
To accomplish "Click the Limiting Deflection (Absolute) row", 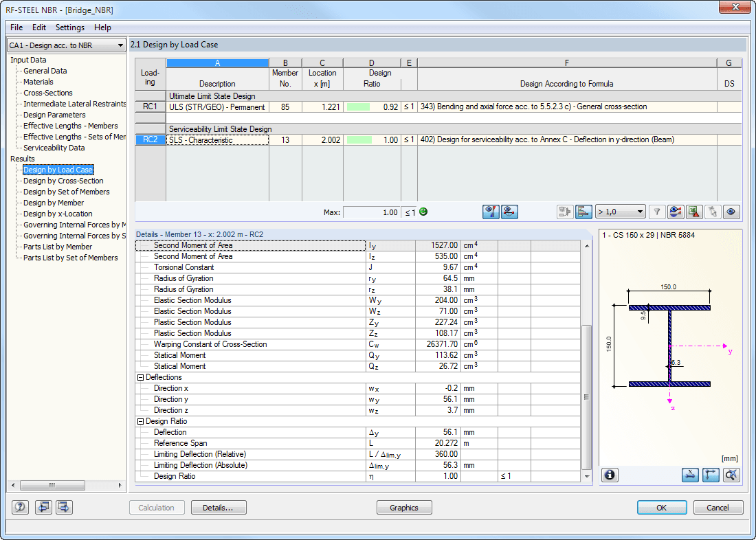I will coord(358,465).
